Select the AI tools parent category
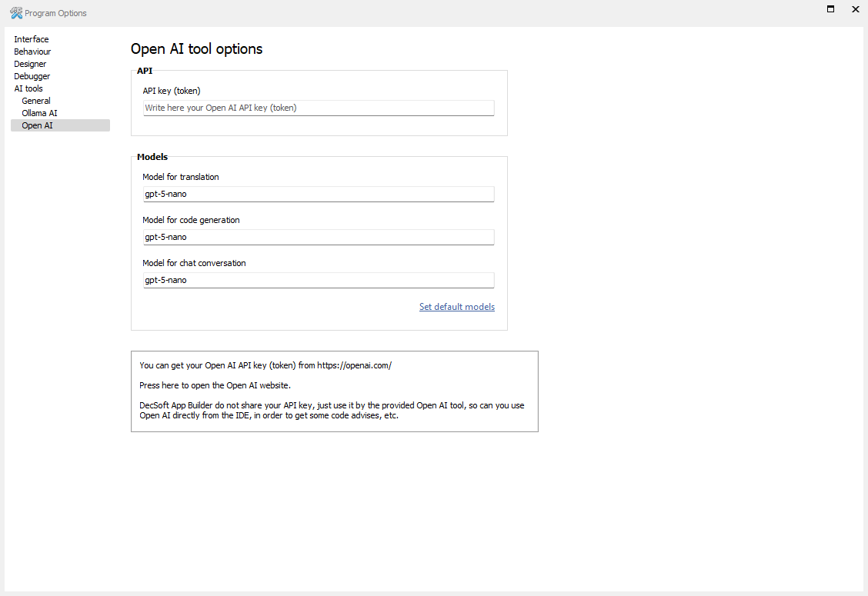868x596 pixels. [28, 88]
